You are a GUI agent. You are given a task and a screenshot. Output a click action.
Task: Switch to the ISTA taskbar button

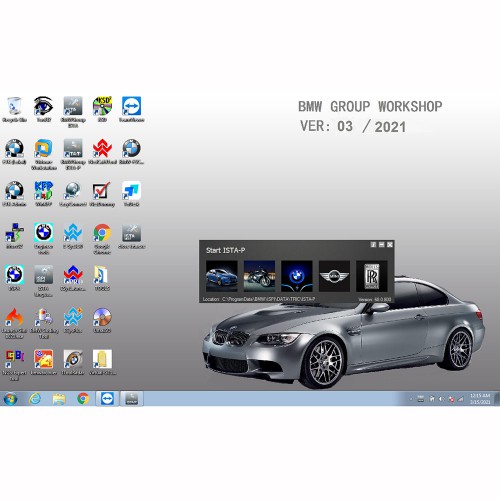[132, 399]
